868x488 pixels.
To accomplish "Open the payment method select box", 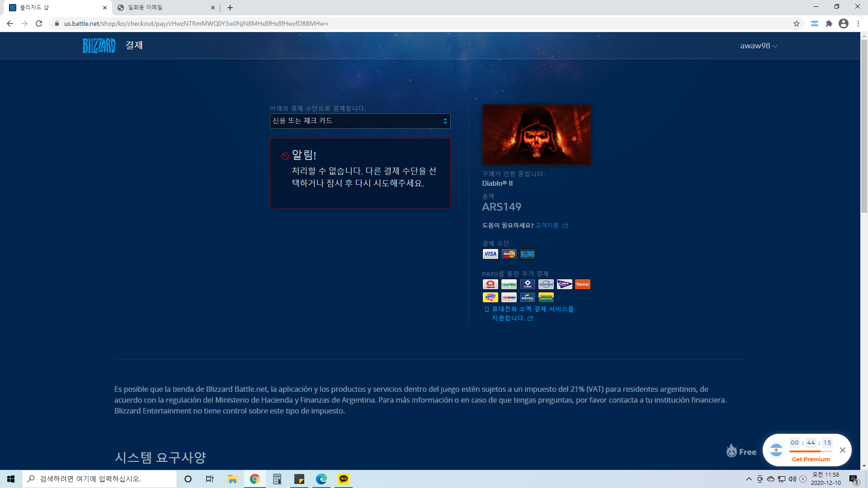I will click(360, 121).
